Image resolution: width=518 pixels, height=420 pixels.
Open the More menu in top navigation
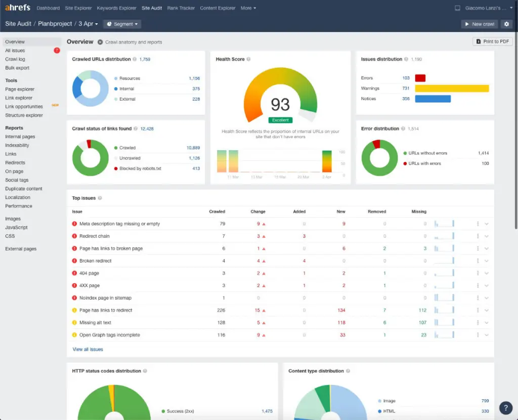coord(248,8)
